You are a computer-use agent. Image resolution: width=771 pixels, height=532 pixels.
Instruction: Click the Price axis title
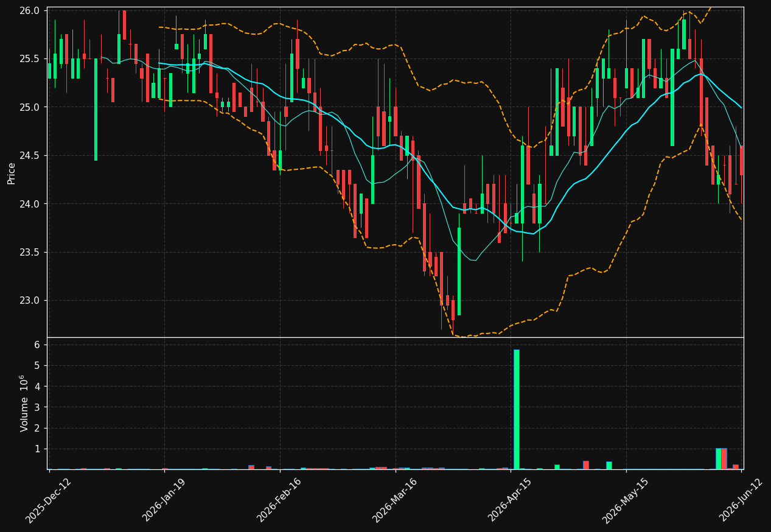12,172
